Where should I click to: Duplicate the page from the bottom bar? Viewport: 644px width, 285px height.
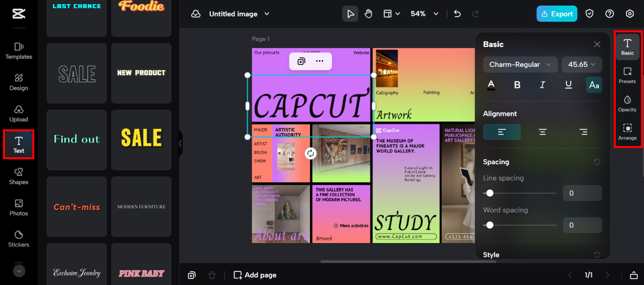coord(192,275)
